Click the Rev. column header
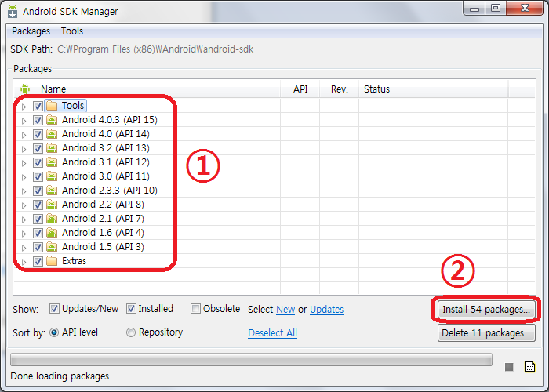Viewport: 549px width, 392px height. [340, 89]
